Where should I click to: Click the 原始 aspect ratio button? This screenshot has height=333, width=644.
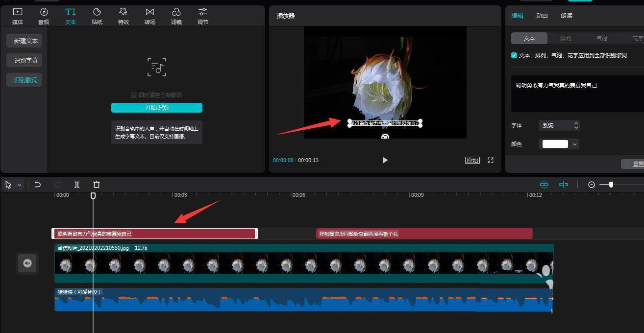pyautogui.click(x=472, y=160)
